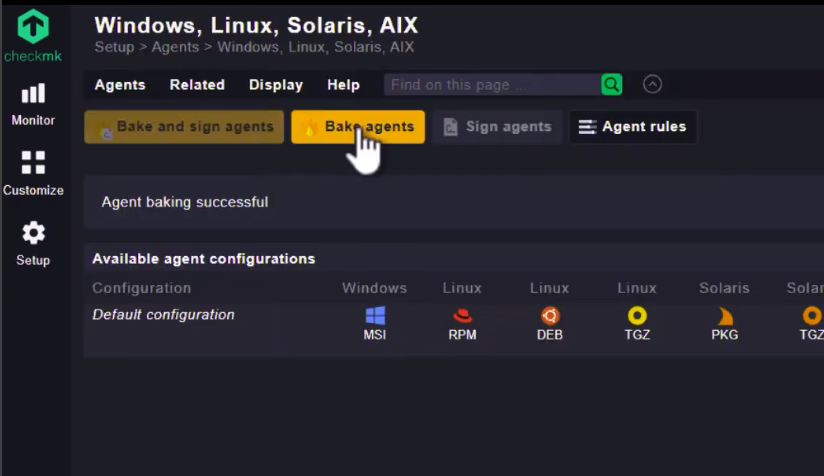This screenshot has height=476, width=824.
Task: Focus the Find on this page field
Action: (x=492, y=85)
